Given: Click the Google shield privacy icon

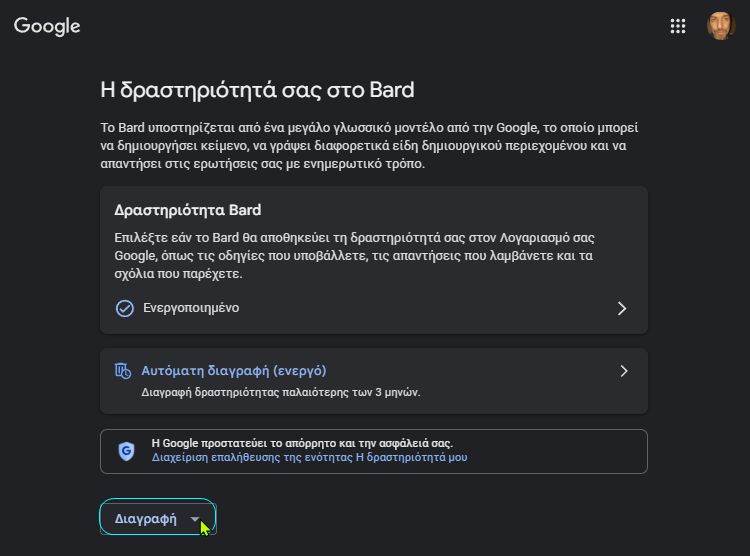Looking at the screenshot, I should 126,451.
